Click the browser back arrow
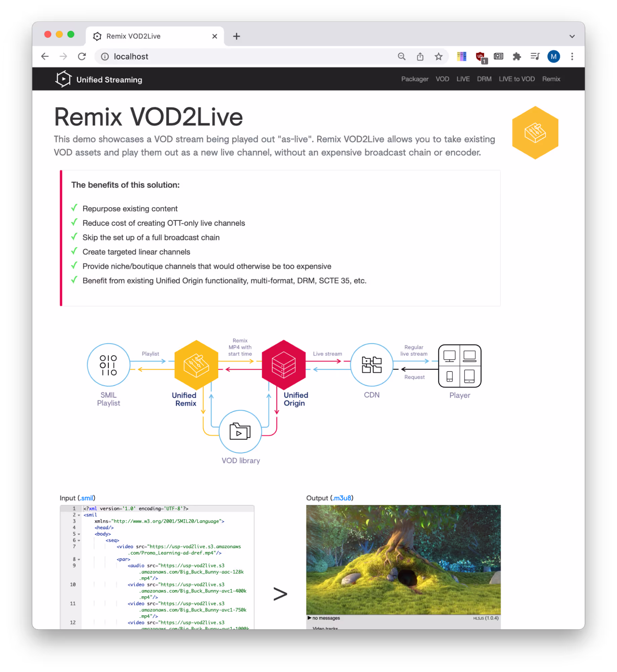The width and height of the screenshot is (617, 672). coord(45,56)
